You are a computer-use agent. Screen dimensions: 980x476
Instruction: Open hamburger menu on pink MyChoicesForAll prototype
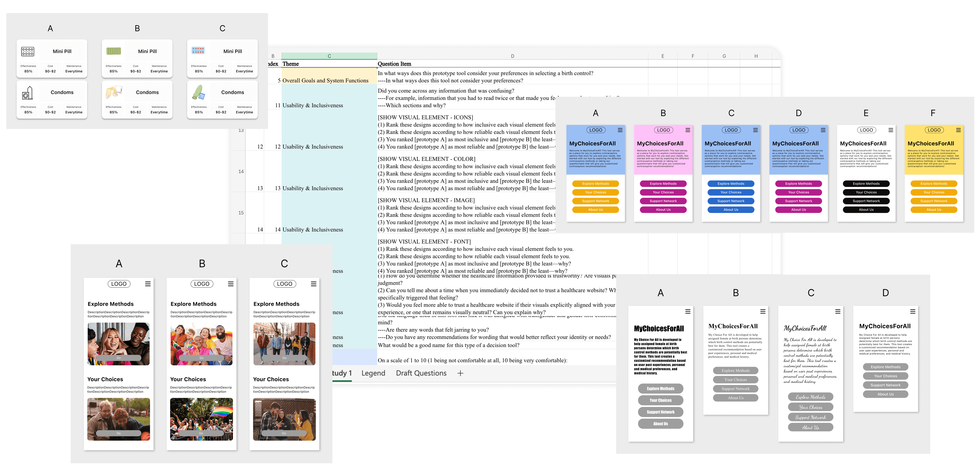(687, 130)
